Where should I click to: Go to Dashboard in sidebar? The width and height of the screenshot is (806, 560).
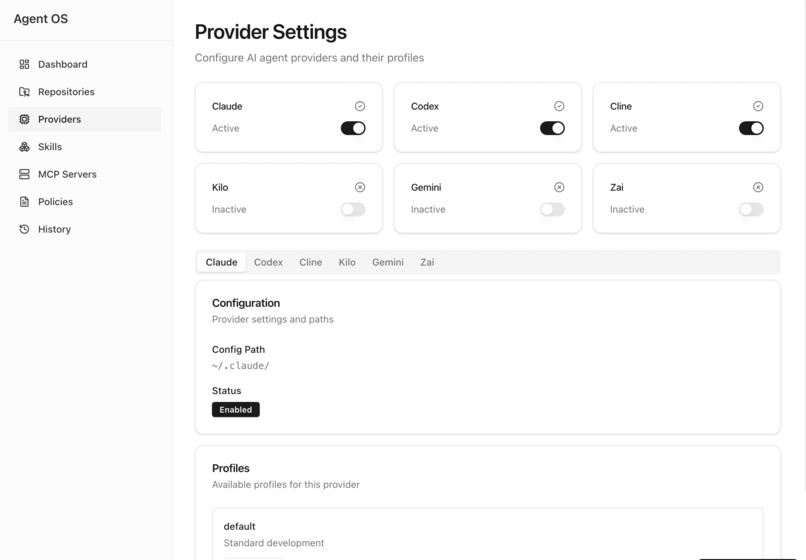[x=84, y=64]
